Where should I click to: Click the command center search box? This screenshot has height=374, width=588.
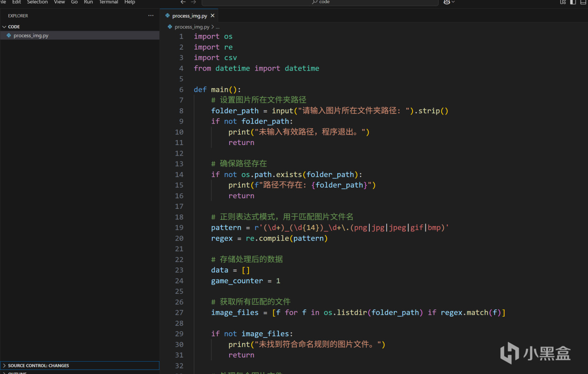click(320, 2)
